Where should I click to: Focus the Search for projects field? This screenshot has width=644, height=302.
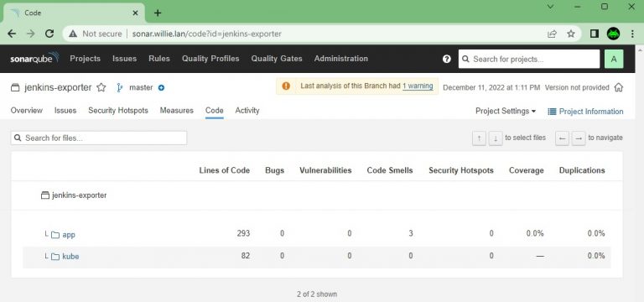tap(529, 59)
